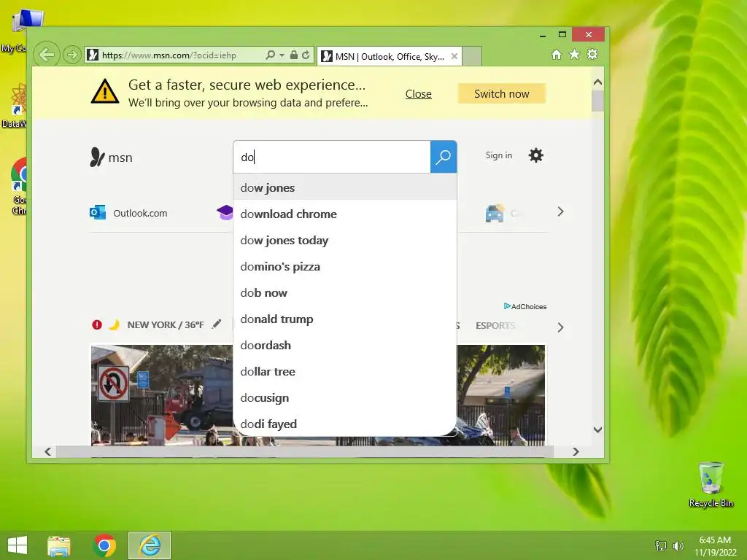
Task: Close the MSN browser tab
Action: 454,56
